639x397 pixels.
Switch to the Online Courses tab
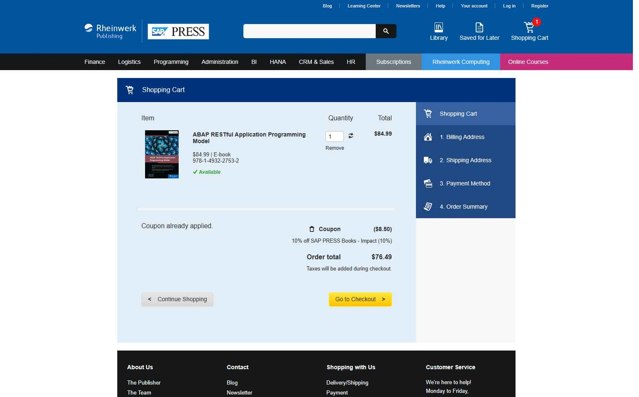pyautogui.click(x=528, y=62)
